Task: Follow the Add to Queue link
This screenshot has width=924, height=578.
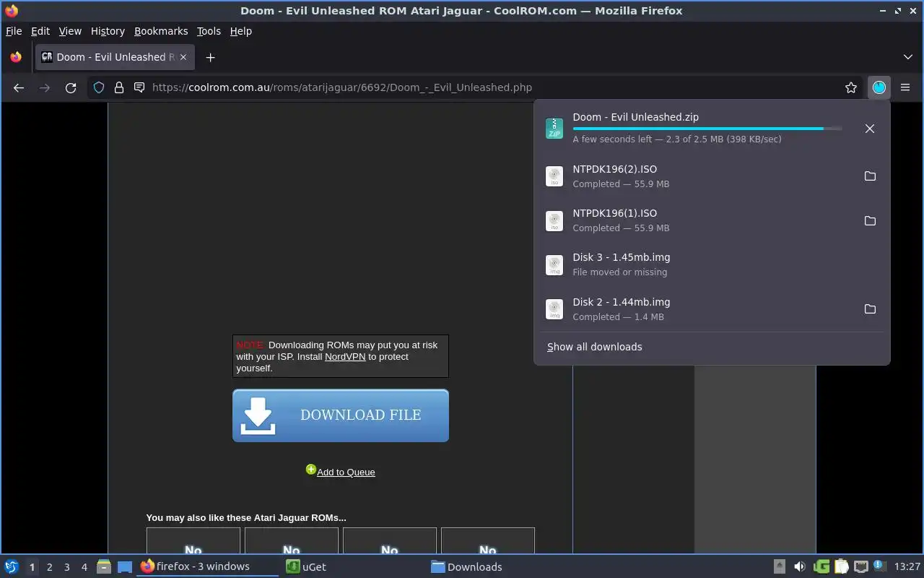Action: [x=346, y=473]
